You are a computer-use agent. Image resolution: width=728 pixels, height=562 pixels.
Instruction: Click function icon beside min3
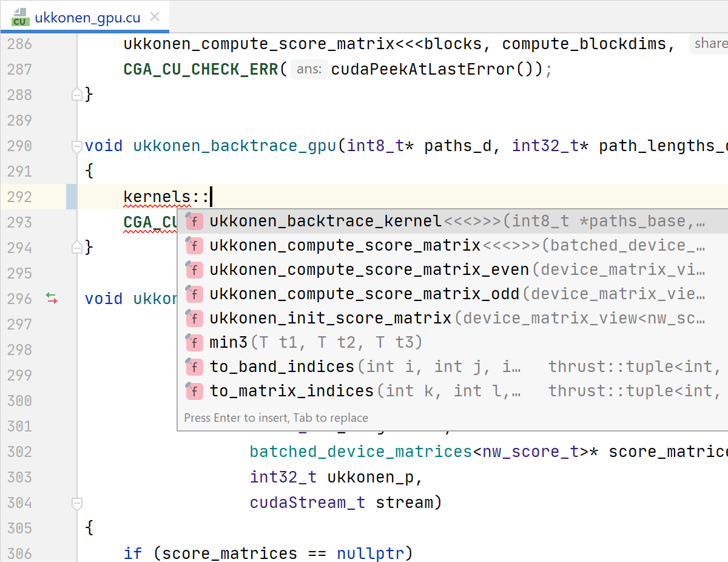coord(194,343)
